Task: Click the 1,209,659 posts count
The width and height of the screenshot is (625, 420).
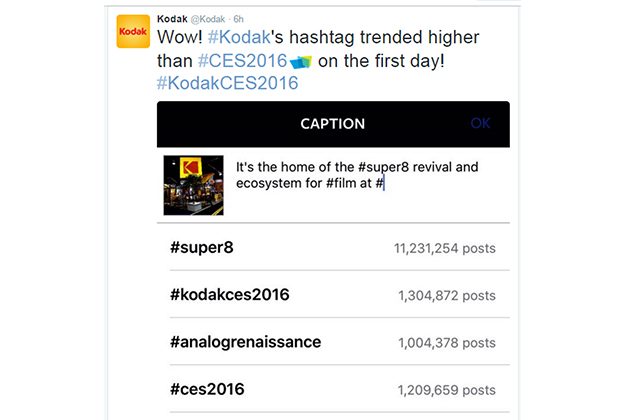Action: [446, 390]
